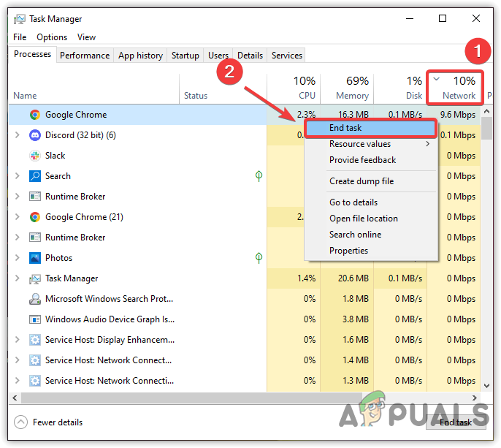Open the Resource values submenu arrow
This screenshot has width=501, height=448.
tap(427, 144)
